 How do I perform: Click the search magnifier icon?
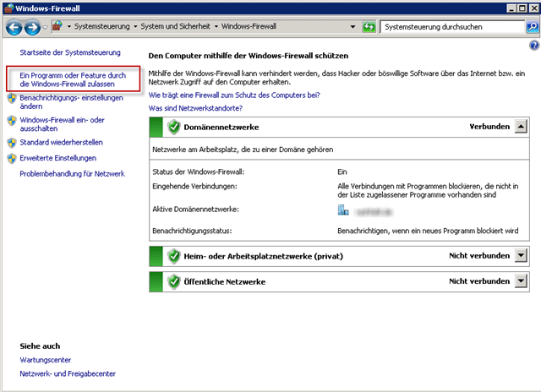click(533, 26)
